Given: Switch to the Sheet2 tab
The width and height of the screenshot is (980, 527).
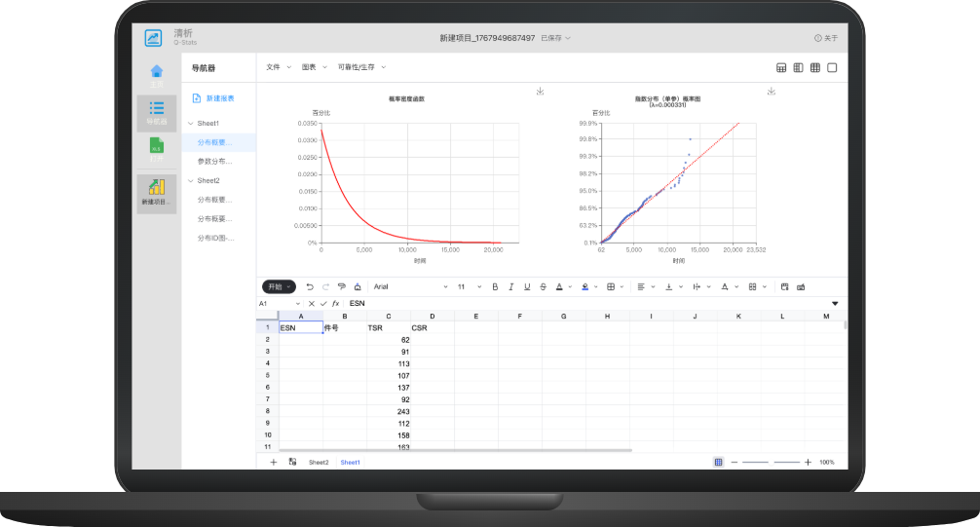Looking at the screenshot, I should [319, 462].
